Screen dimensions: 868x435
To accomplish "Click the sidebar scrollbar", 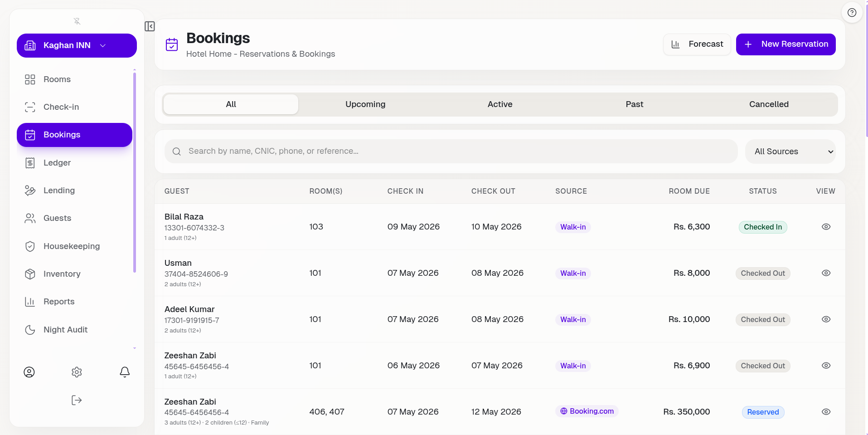I will 135,172.
